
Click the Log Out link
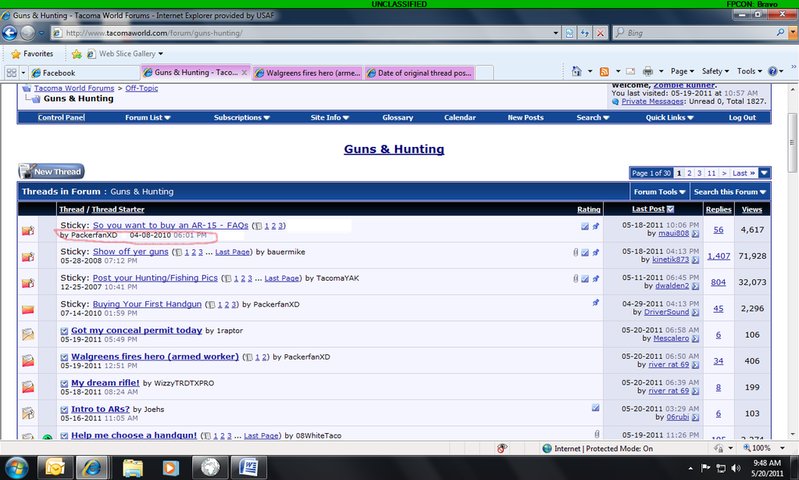coord(742,118)
